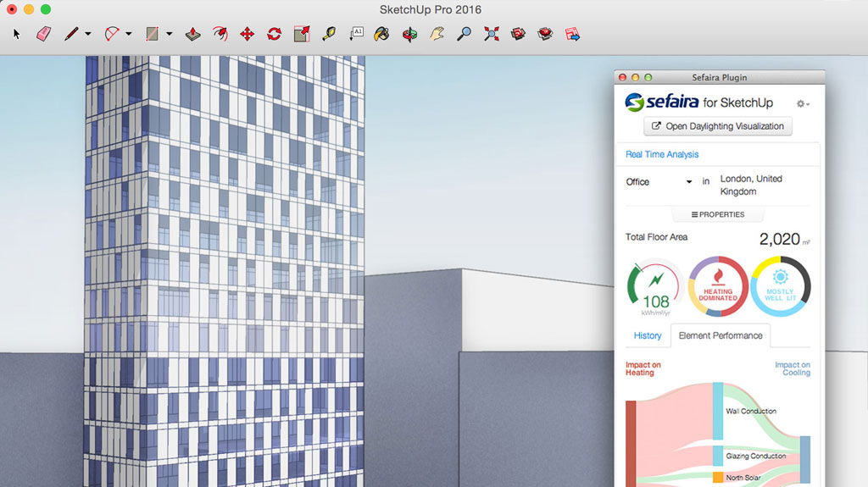Click the Send to LayOut icon
Image resolution: width=868 pixels, height=487 pixels.
[572, 35]
